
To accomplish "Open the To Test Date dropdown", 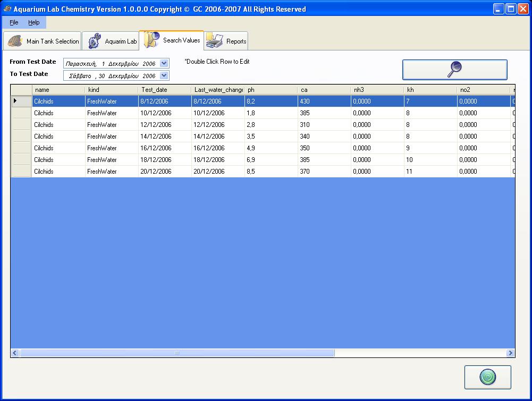I will (164, 75).
